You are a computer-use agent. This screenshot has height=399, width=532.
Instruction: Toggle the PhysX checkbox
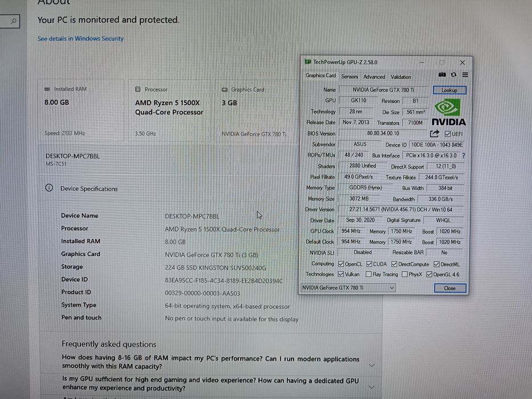pyautogui.click(x=404, y=274)
